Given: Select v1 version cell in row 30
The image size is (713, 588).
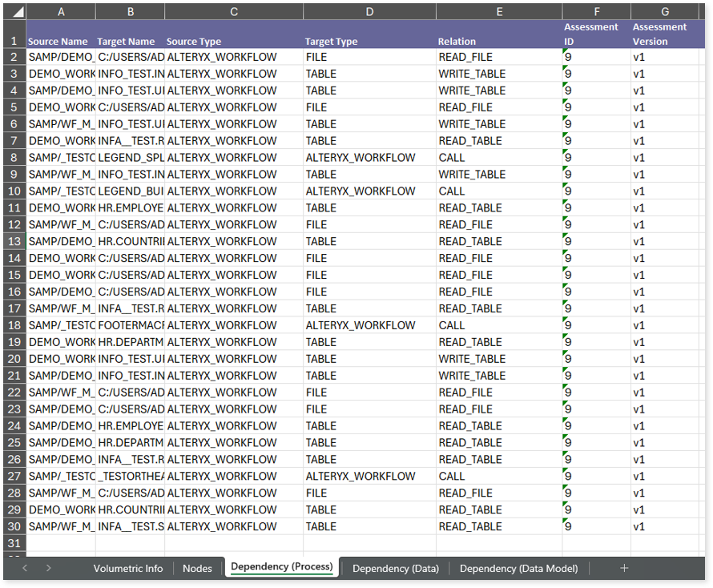Looking at the screenshot, I should click(x=665, y=526).
